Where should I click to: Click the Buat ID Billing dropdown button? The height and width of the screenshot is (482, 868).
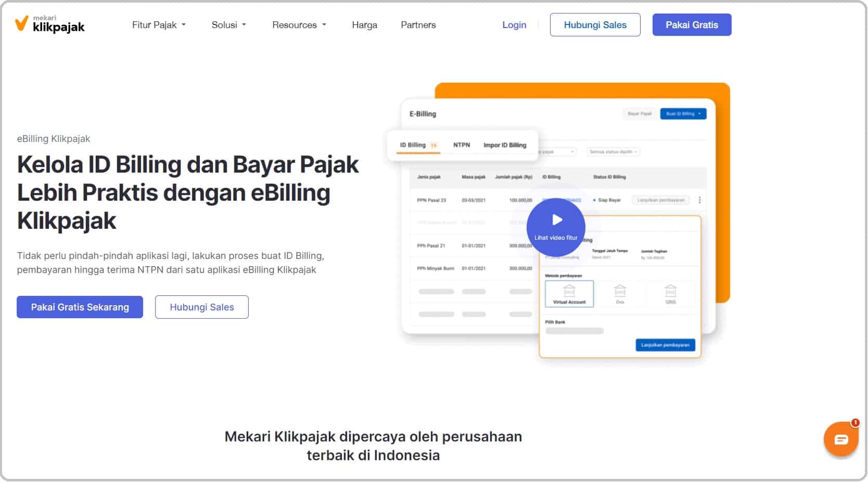[683, 113]
